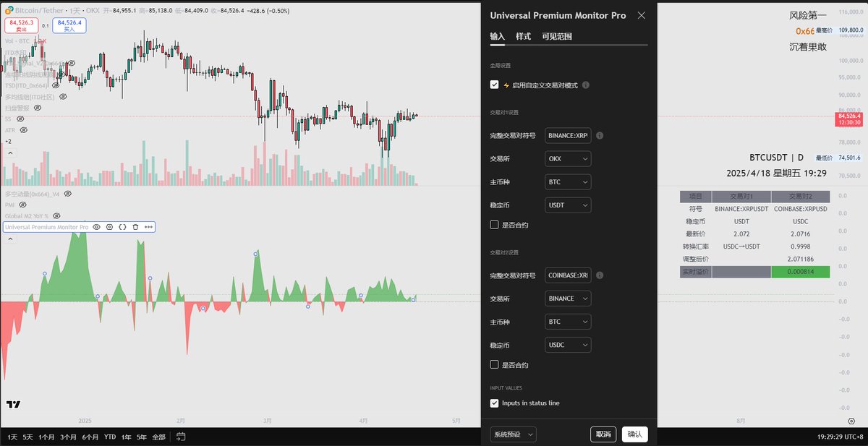Check 是否合约 under 交易对1设置
Screen dimensions: 868x446
pos(494,225)
